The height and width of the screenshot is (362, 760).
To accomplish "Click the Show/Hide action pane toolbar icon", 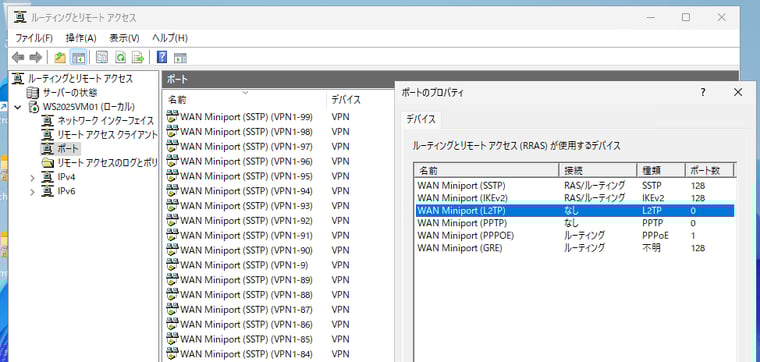I will 180,58.
